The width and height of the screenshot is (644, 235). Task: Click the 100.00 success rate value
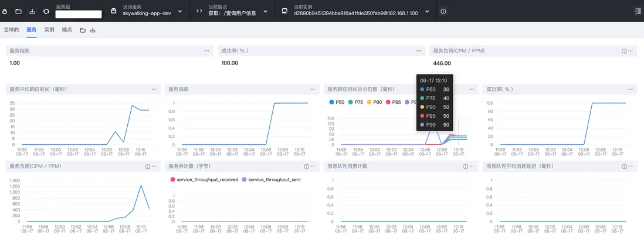pyautogui.click(x=229, y=63)
